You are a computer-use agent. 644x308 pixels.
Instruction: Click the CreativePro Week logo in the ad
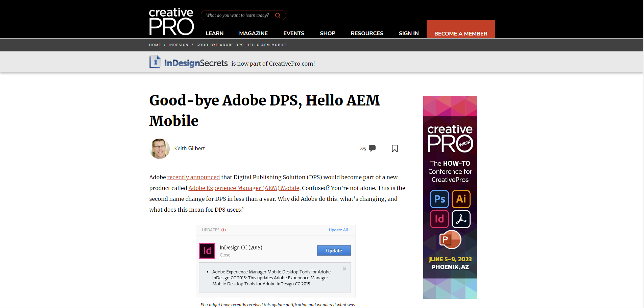pos(450,139)
